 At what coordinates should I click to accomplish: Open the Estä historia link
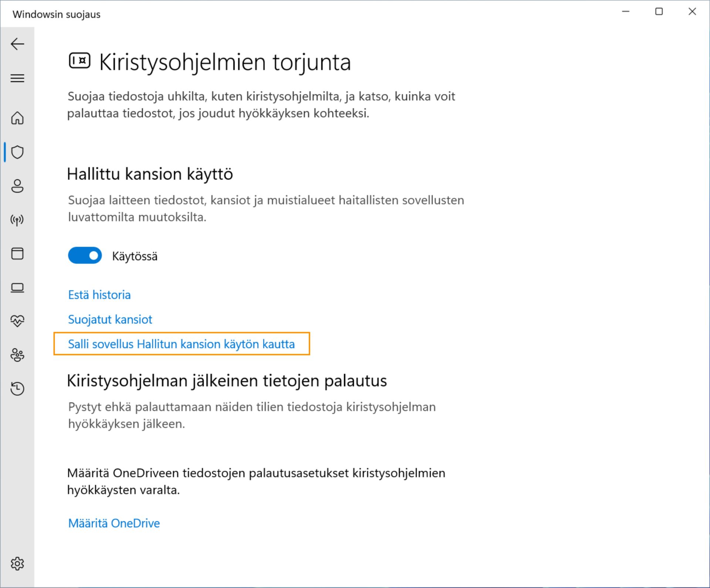coord(99,295)
